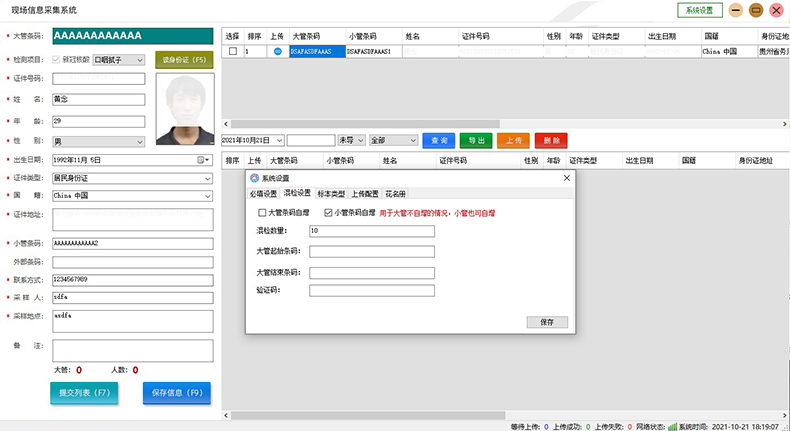Click the network status signal icon
This screenshot has height=431, width=790.
coord(672,425)
